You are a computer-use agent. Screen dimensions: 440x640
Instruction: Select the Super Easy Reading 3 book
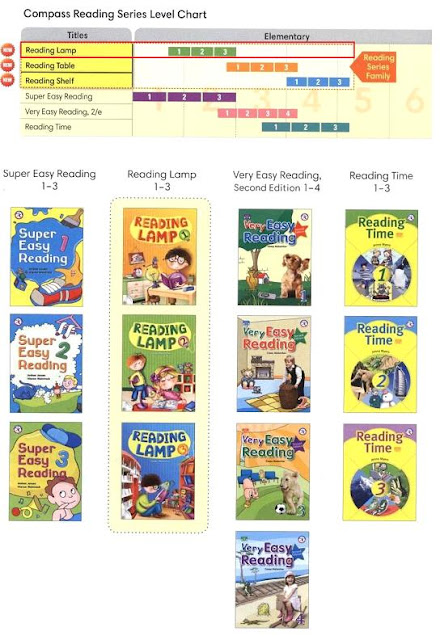[45, 471]
